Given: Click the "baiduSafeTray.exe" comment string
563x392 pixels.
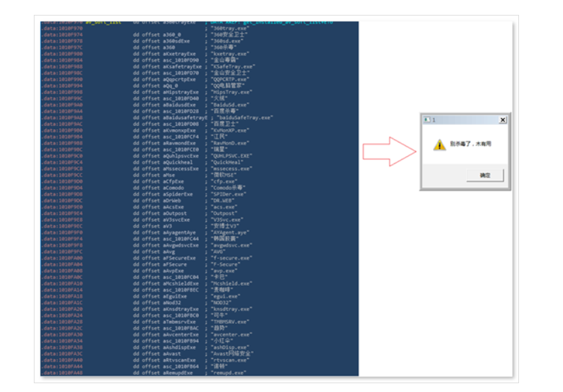Looking at the screenshot, I should click(x=245, y=118).
